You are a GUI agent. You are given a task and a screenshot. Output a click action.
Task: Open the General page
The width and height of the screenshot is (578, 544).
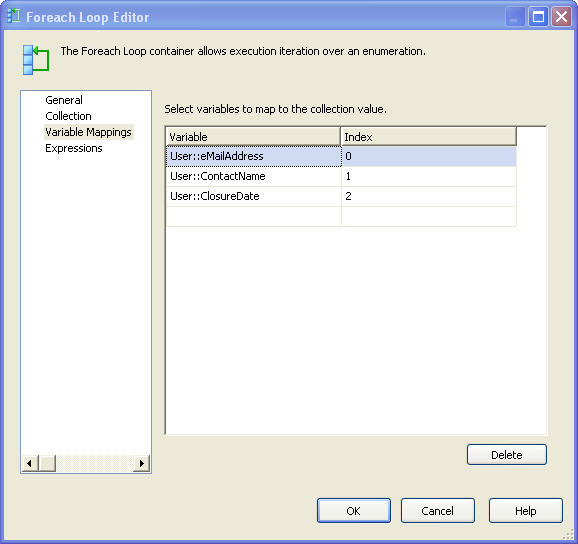[x=64, y=100]
